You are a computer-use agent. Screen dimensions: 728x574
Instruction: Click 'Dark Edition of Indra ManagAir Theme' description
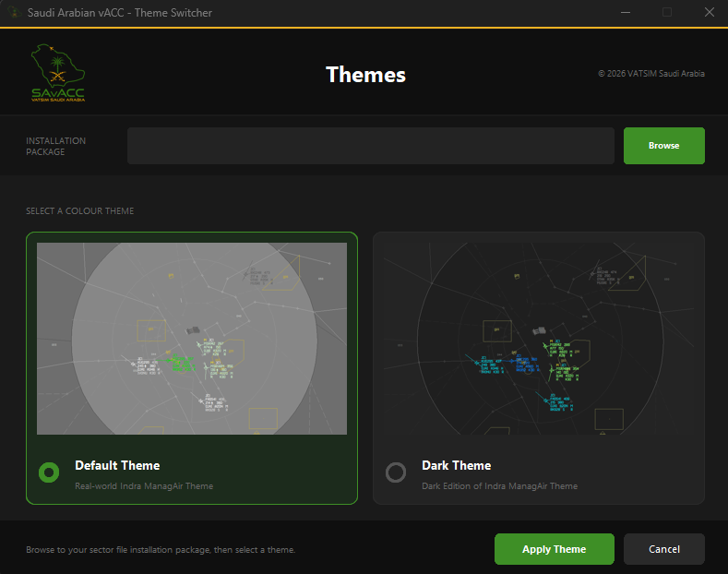tap(499, 485)
